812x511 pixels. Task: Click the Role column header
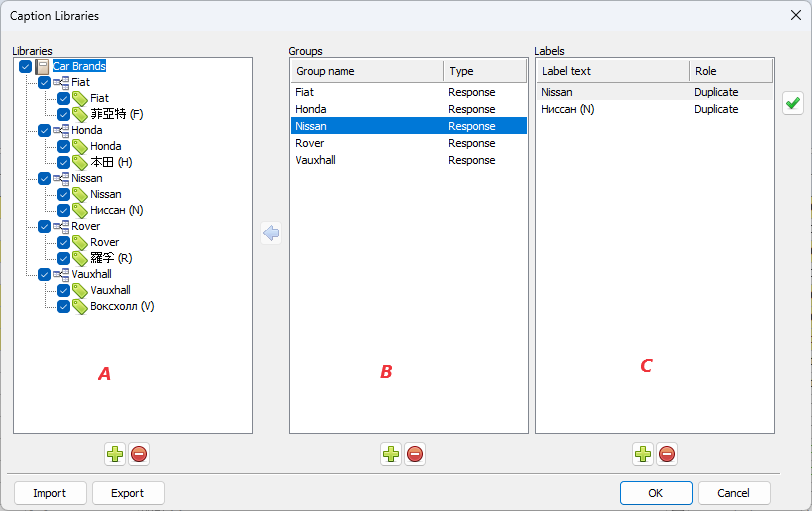(731, 71)
